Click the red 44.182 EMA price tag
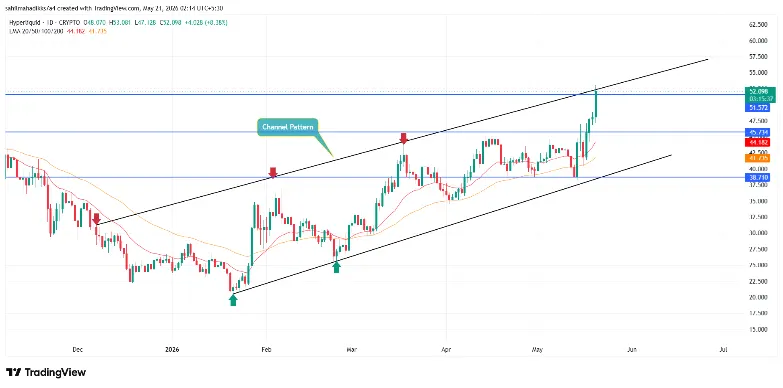Image resolution: width=783 pixels, height=388 pixels. coord(758,142)
